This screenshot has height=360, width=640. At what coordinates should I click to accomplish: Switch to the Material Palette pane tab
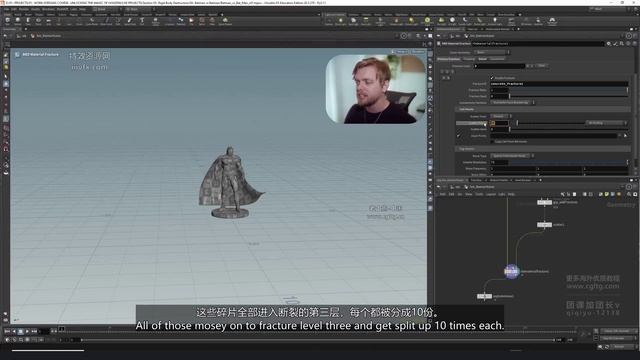(499, 180)
